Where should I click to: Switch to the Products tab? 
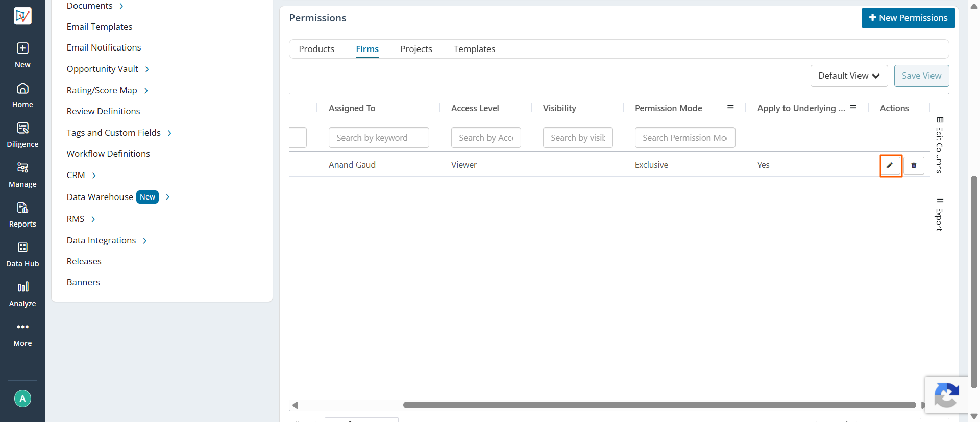tap(316, 49)
